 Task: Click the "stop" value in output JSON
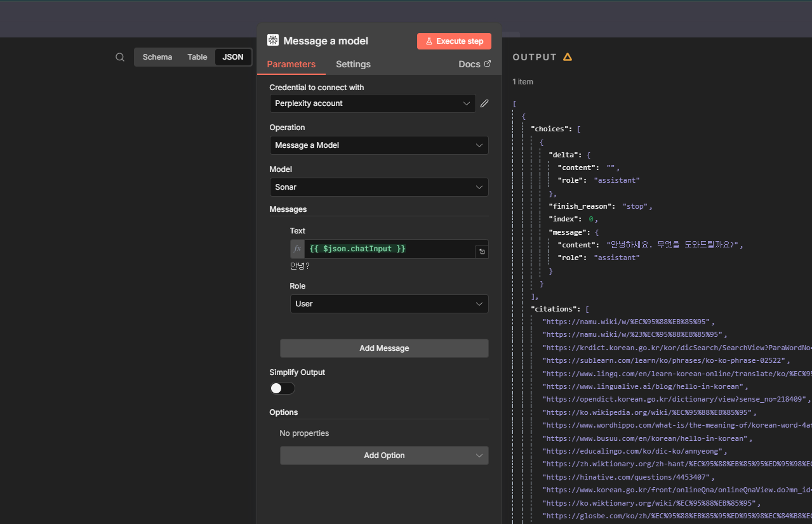(x=635, y=206)
